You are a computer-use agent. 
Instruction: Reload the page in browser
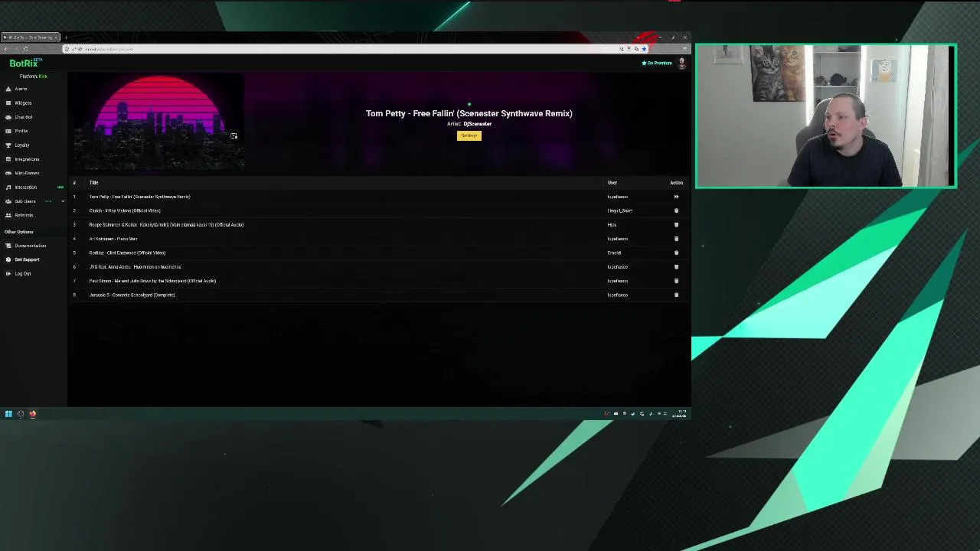(25, 49)
